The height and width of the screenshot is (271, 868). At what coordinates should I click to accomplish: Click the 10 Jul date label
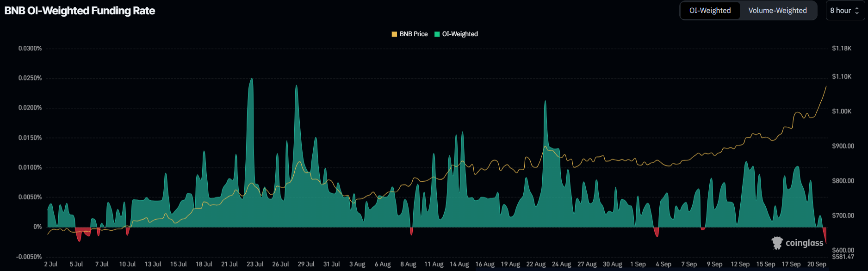[127, 264]
